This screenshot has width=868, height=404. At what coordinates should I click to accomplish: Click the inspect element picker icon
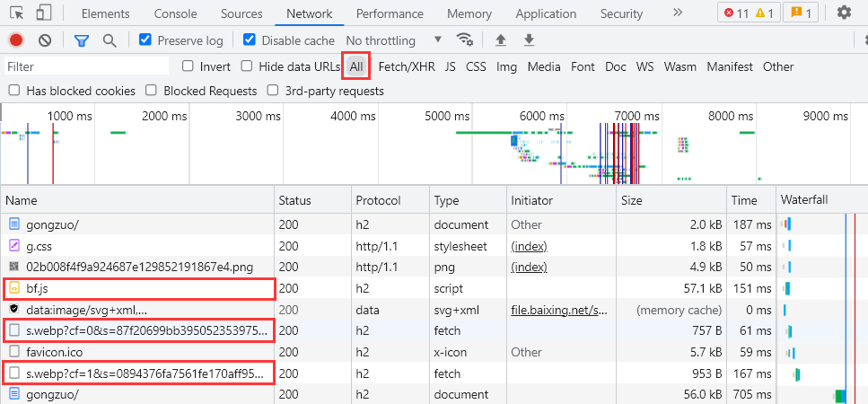(x=18, y=13)
